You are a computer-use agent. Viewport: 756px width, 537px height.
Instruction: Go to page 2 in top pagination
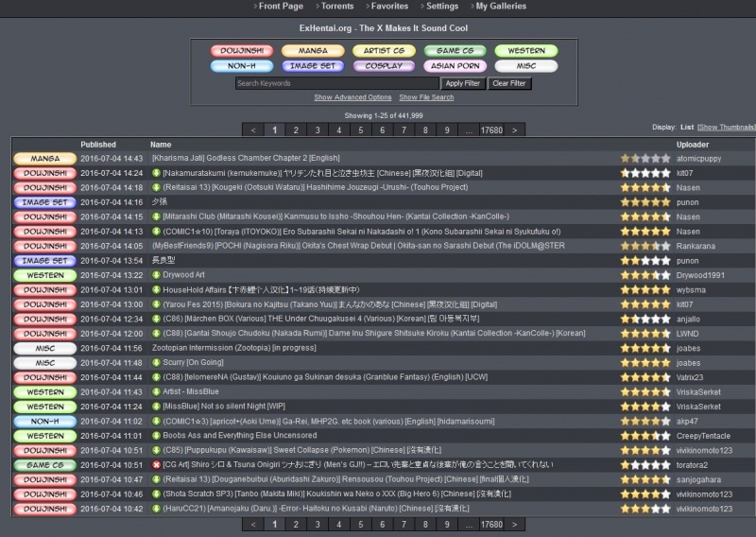(x=296, y=130)
